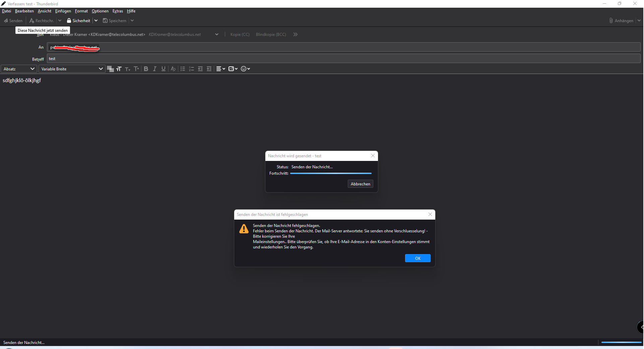Image resolution: width=644 pixels, height=349 pixels.
Task: Expand the Speichern dropdown arrow
Action: click(132, 21)
